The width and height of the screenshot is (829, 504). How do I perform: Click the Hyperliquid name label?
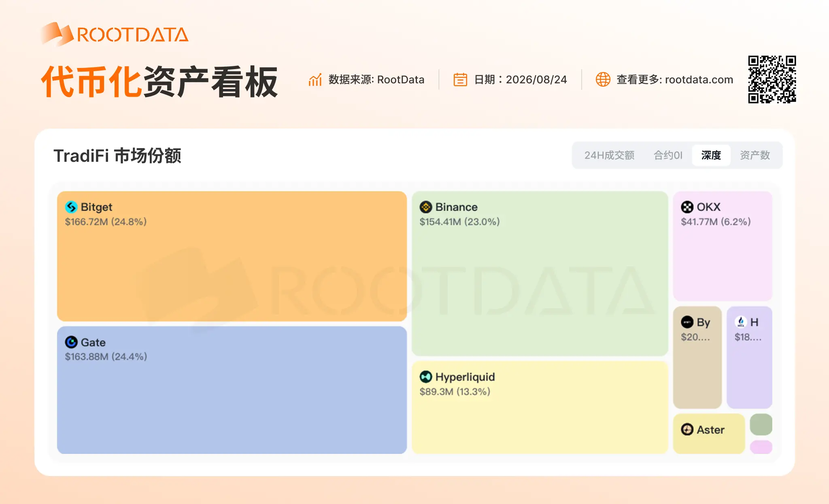tap(465, 377)
